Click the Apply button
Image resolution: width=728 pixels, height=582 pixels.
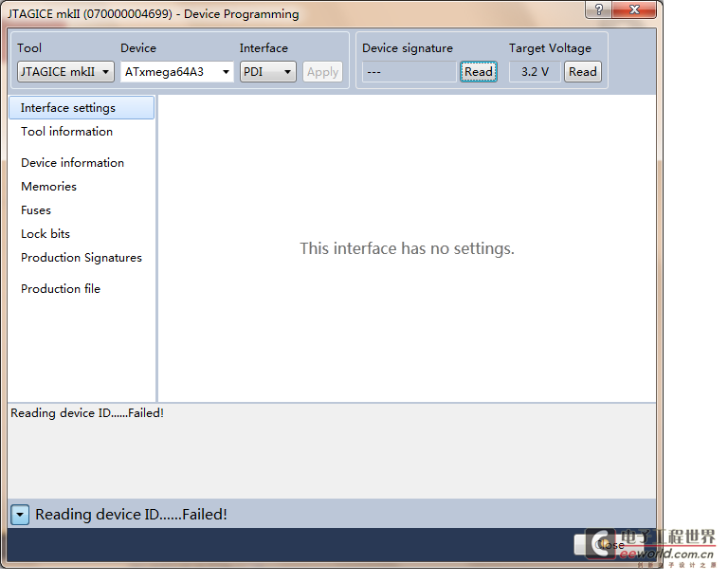click(x=322, y=72)
